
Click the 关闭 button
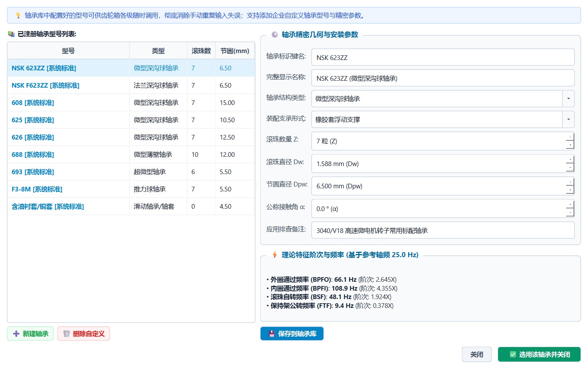pyautogui.click(x=477, y=354)
